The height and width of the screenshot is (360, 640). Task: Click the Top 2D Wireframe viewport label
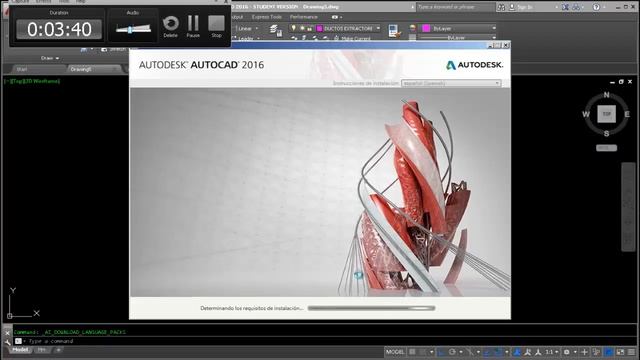pos(32,81)
